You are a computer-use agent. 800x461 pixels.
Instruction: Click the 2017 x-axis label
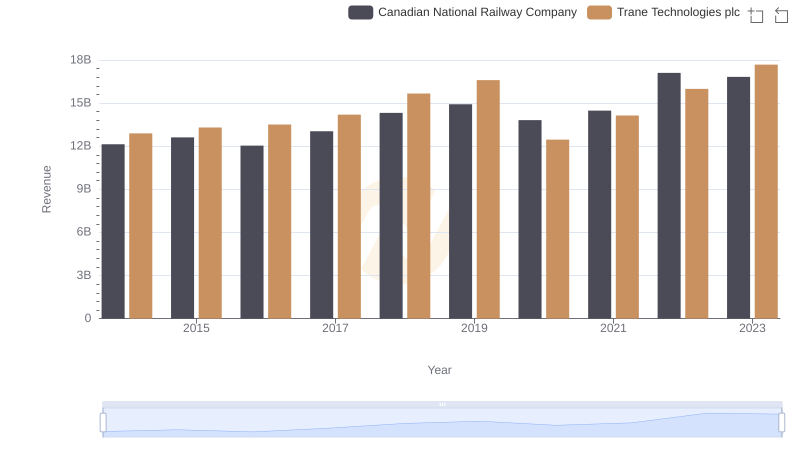(x=335, y=328)
